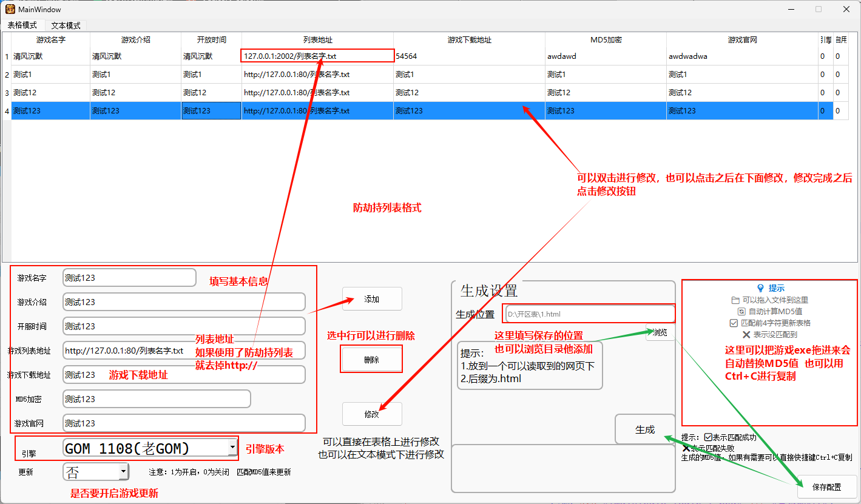Click the 游戏官网 column header

(x=743, y=40)
